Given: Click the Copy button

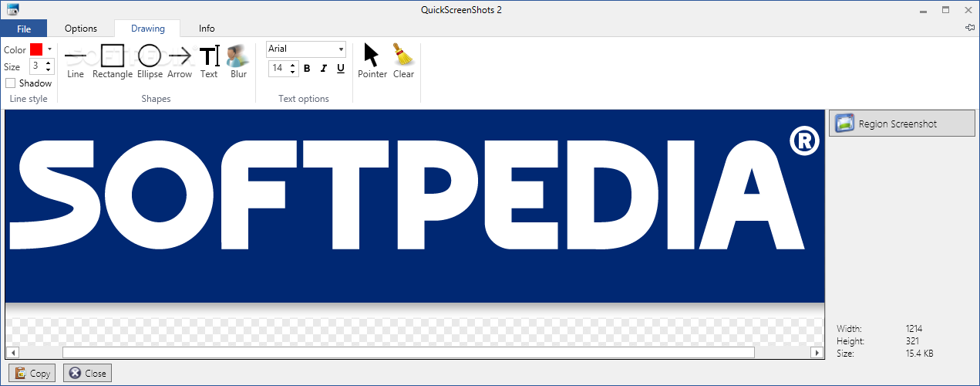Looking at the screenshot, I should (32, 373).
